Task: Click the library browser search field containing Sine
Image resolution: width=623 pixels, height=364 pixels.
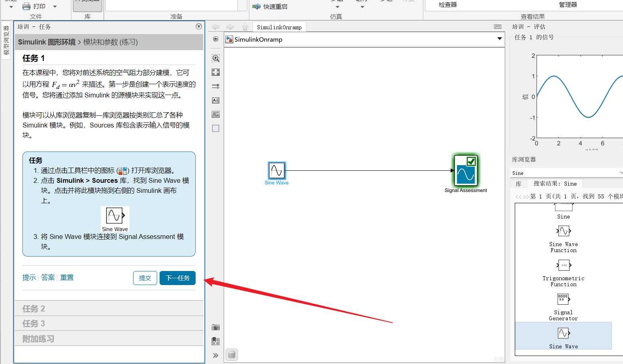Action: coord(565,173)
